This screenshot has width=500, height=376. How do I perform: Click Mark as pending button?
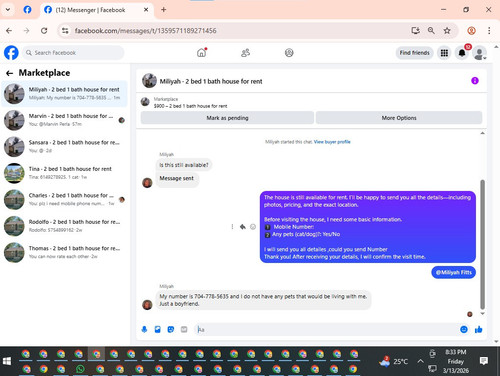point(227,118)
